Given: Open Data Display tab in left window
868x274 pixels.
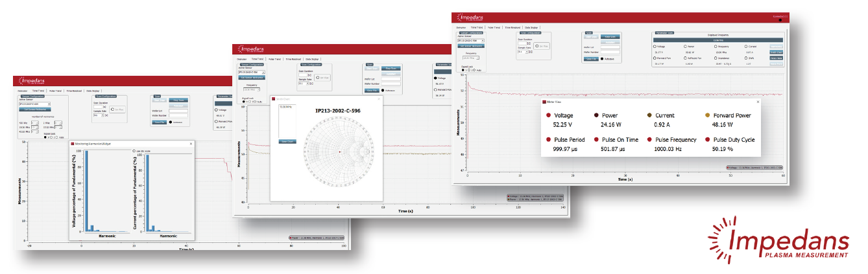Looking at the screenshot, I should (x=93, y=91).
